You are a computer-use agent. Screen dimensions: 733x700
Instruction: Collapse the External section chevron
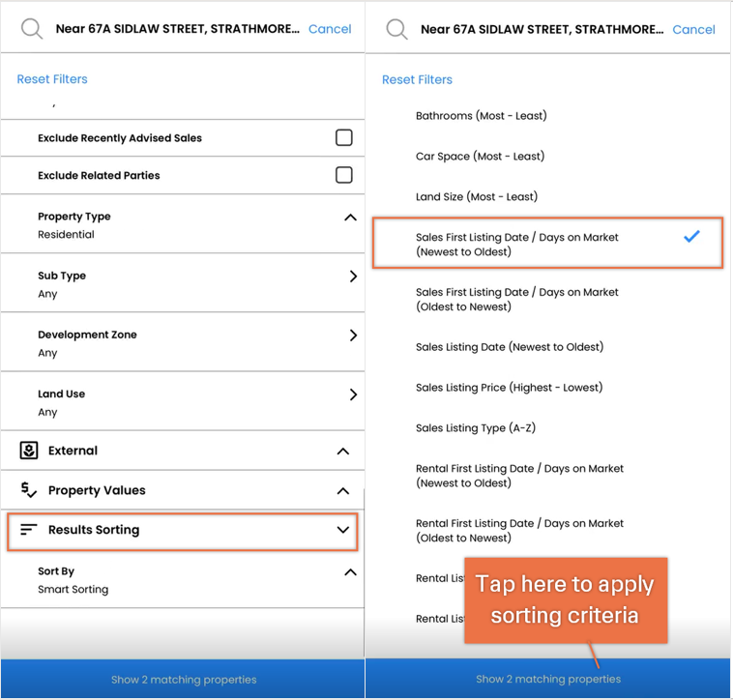click(x=343, y=452)
